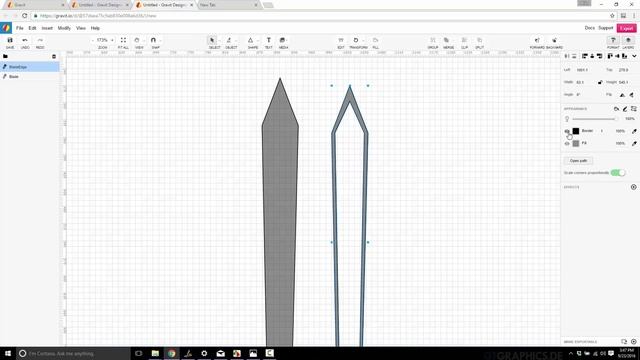Screen dimensions: 640x360
Task: Open the Docs link
Action: (x=589, y=28)
